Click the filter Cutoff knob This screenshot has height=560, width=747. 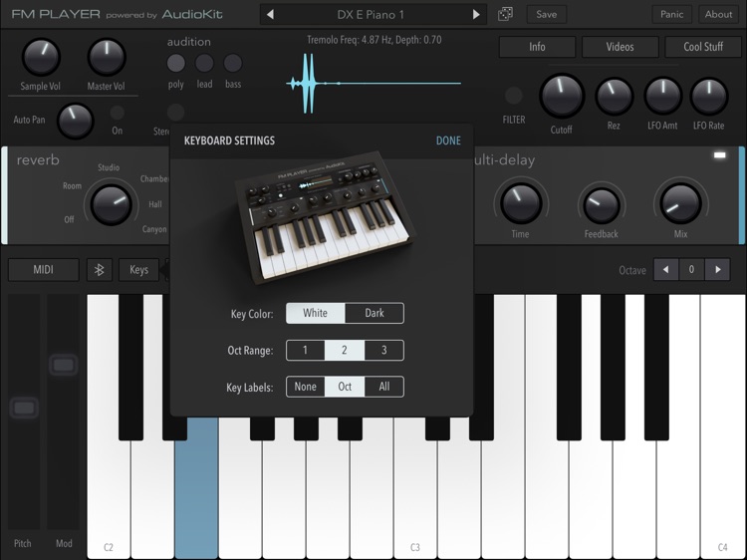[562, 96]
